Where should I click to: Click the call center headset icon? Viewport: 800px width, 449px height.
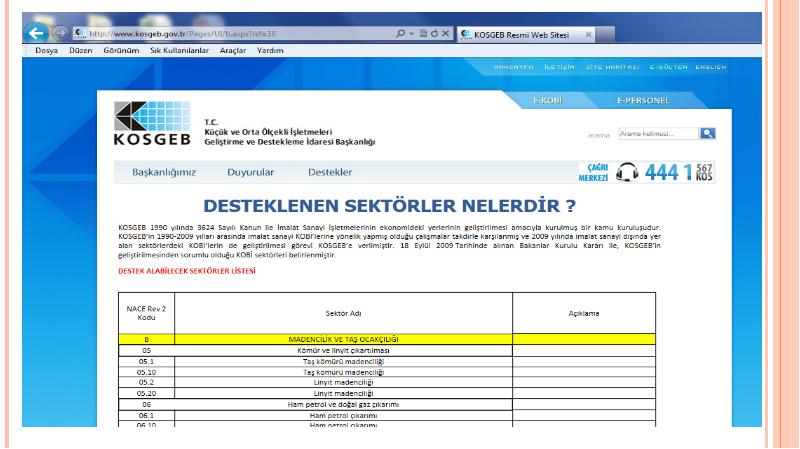[x=627, y=172]
